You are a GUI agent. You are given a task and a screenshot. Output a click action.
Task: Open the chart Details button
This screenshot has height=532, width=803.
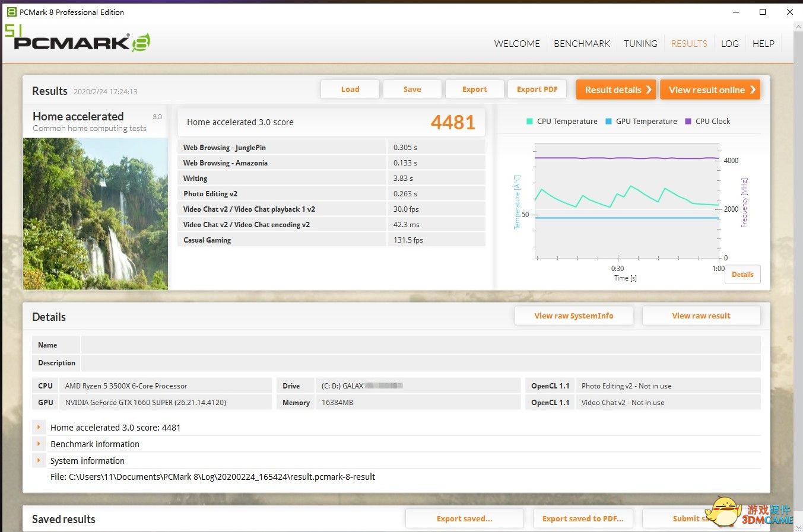742,275
